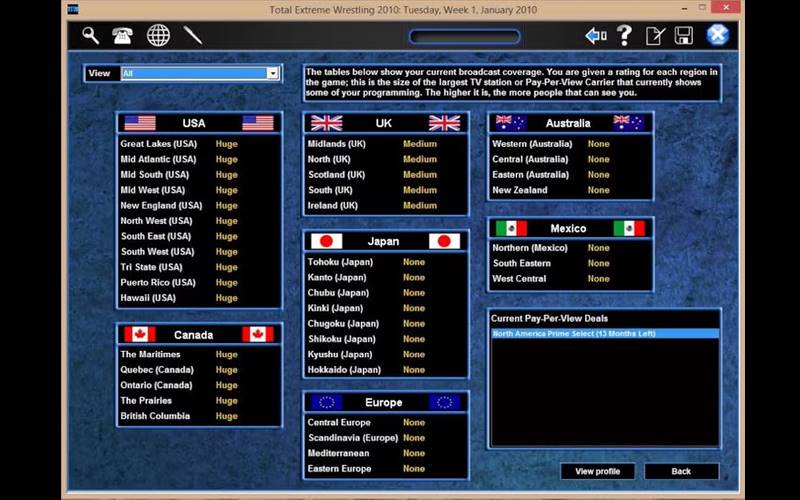800x500 pixels.
Task: Click the New Zealand region entry
Action: (522, 190)
